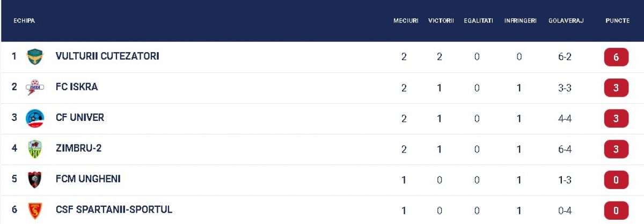Select the Zimbru-2 team emblem
This screenshot has height=224, width=644.
point(35,149)
